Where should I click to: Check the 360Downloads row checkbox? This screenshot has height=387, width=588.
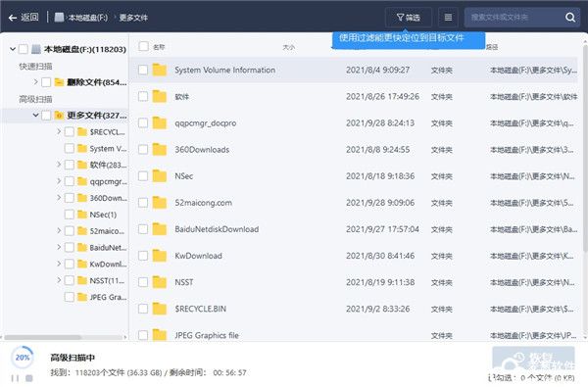(143, 149)
